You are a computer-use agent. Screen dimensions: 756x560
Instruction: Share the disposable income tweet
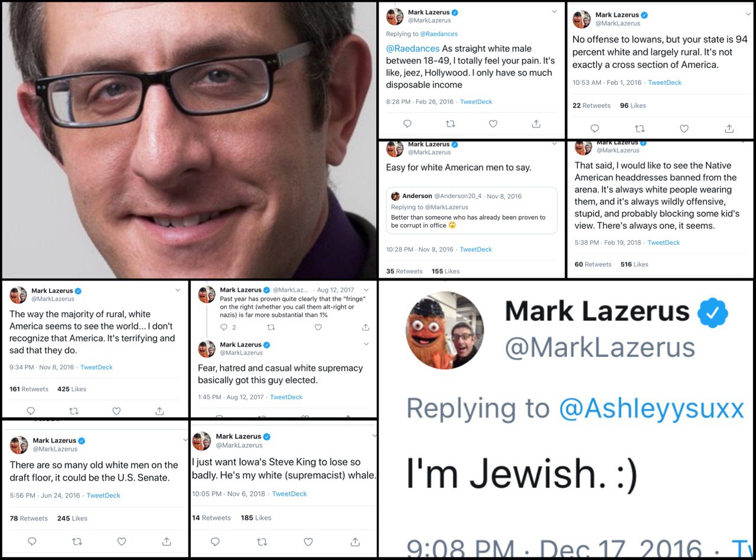click(536, 123)
